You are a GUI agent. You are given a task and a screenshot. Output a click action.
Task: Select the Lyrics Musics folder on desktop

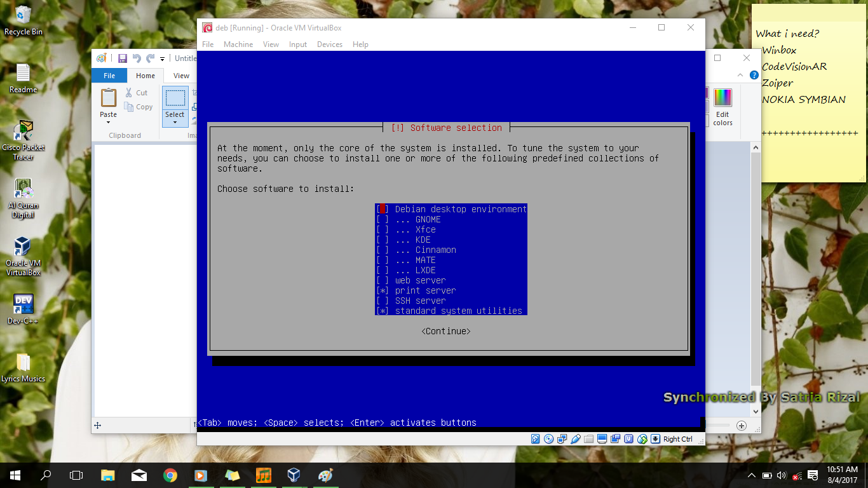pos(23,368)
